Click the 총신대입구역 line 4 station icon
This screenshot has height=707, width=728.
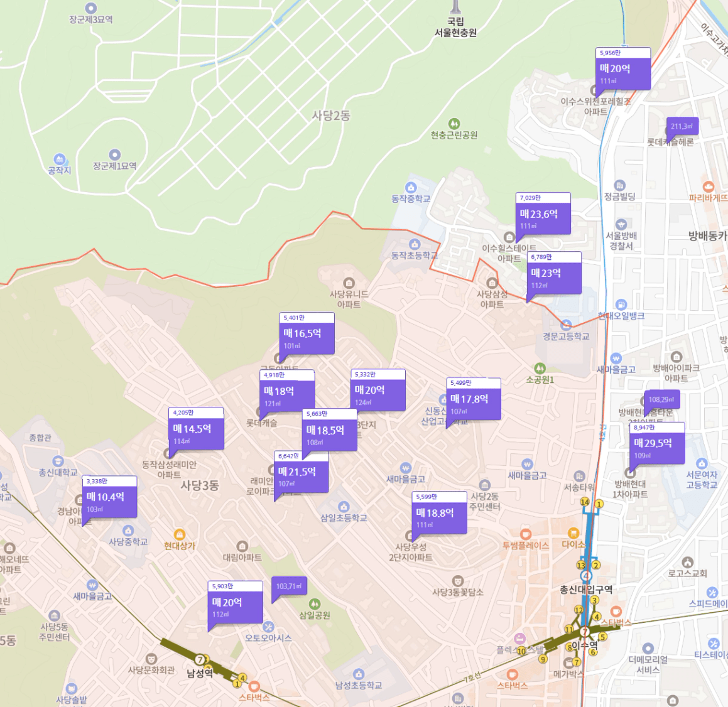[x=586, y=576]
